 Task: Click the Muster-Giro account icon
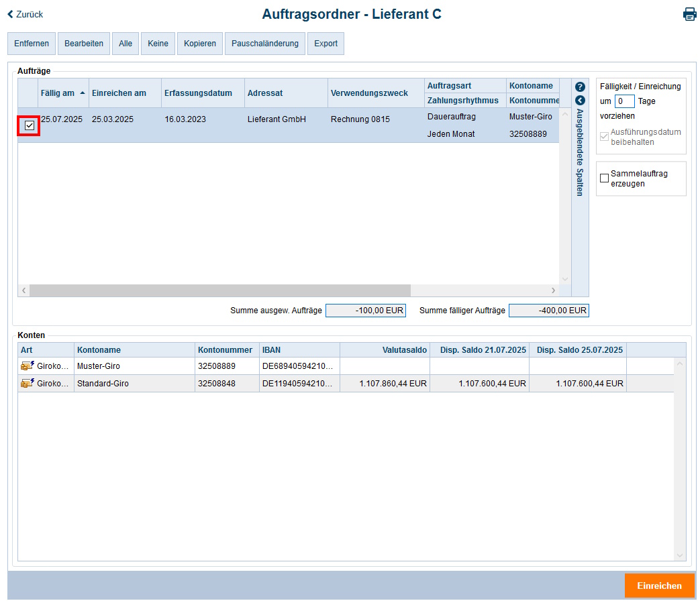click(x=28, y=366)
